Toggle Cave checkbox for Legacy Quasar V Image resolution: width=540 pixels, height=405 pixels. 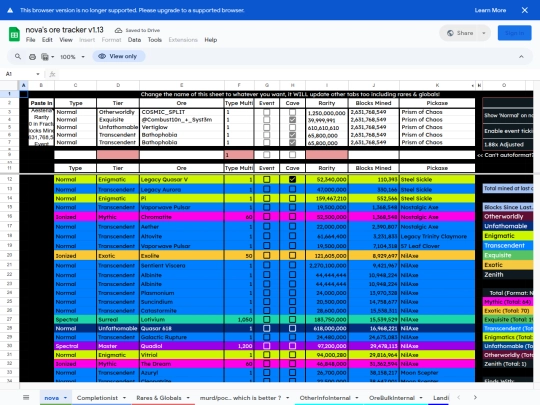point(292,179)
